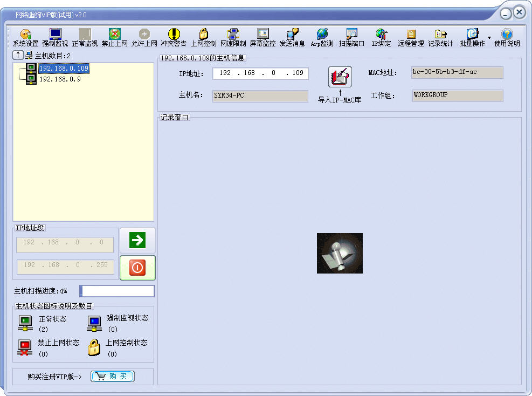
Task: Open the 扫描端口 port scanner
Action: (351, 37)
